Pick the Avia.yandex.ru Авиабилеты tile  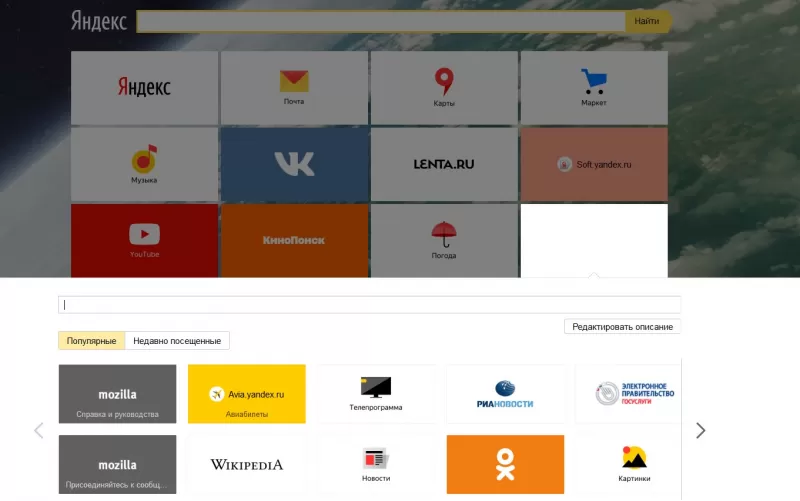coord(247,394)
